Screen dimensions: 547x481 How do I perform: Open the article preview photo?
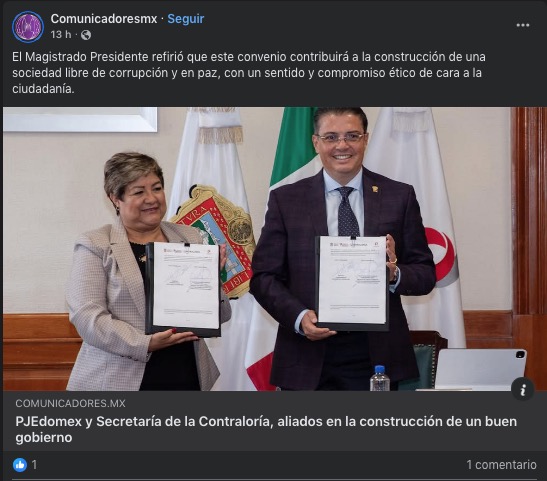pyautogui.click(x=274, y=249)
